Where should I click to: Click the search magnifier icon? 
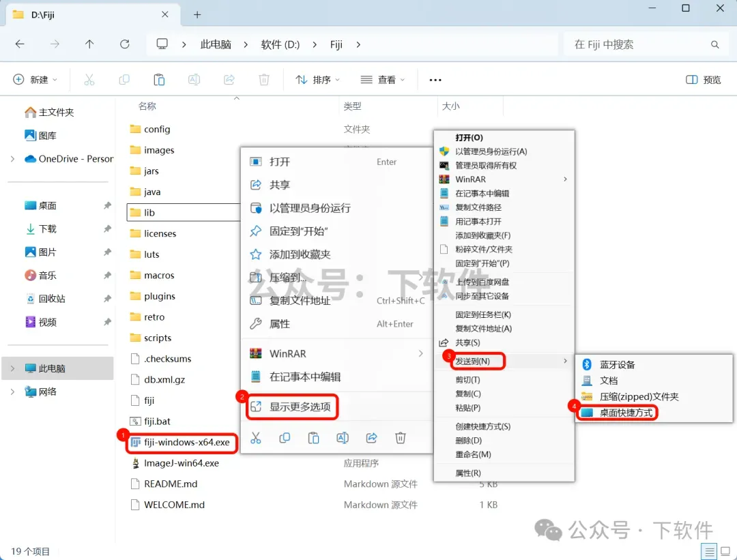pos(715,44)
